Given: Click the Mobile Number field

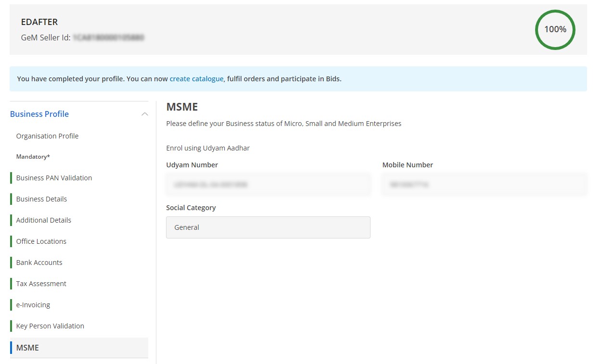Looking at the screenshot, I should pos(484,184).
